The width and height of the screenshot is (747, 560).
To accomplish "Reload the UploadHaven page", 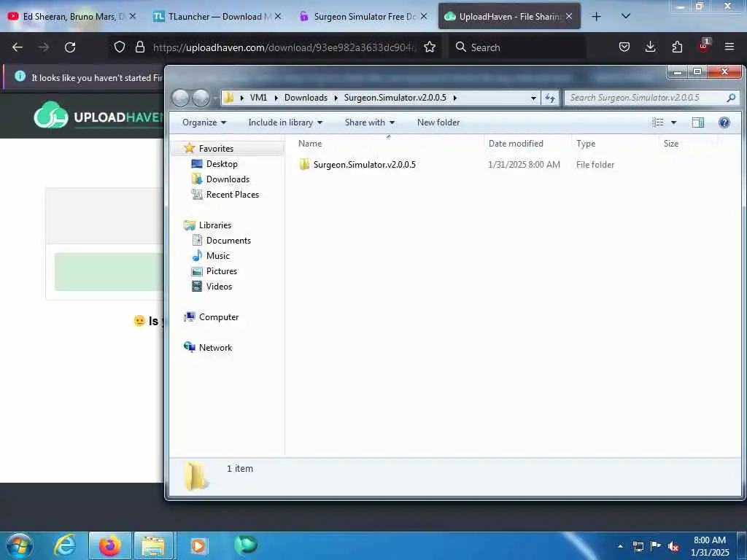I will (70, 47).
